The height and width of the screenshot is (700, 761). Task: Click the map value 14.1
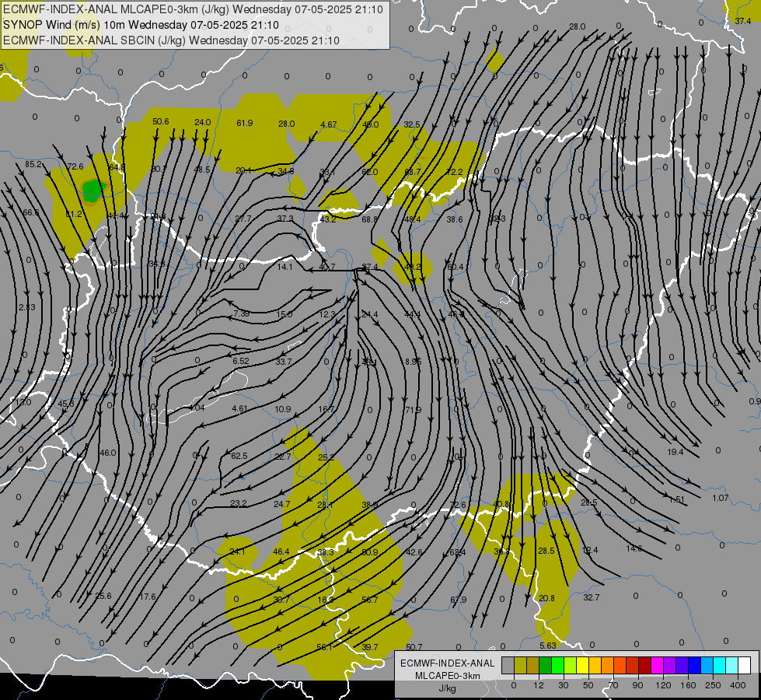[x=285, y=267]
